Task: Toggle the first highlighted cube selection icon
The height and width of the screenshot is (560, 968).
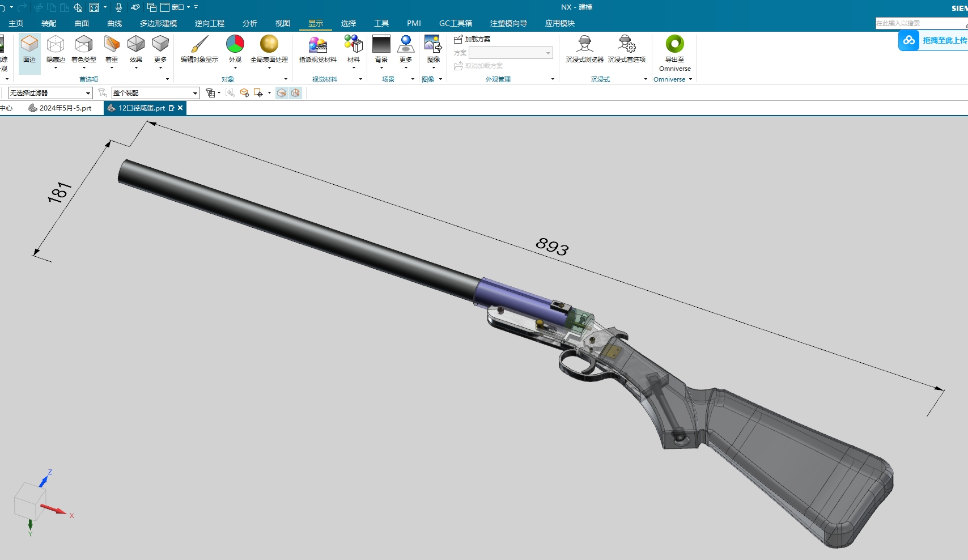Action: click(282, 93)
